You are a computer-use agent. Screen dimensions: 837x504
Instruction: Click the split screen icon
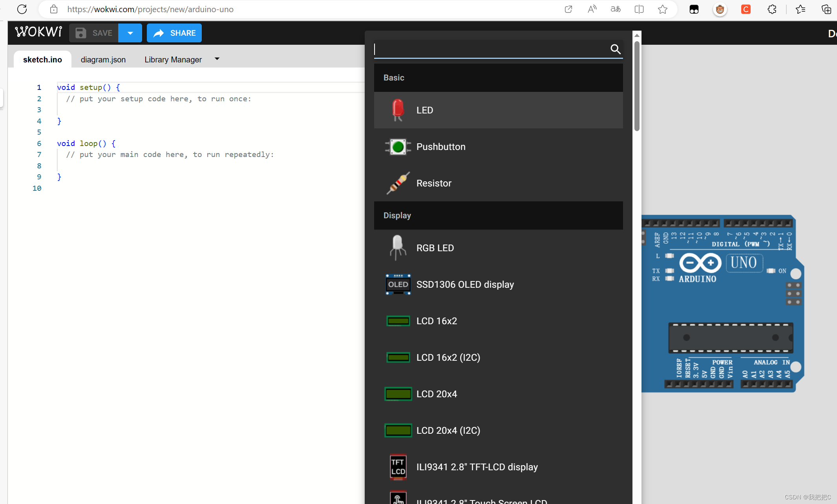(x=639, y=9)
